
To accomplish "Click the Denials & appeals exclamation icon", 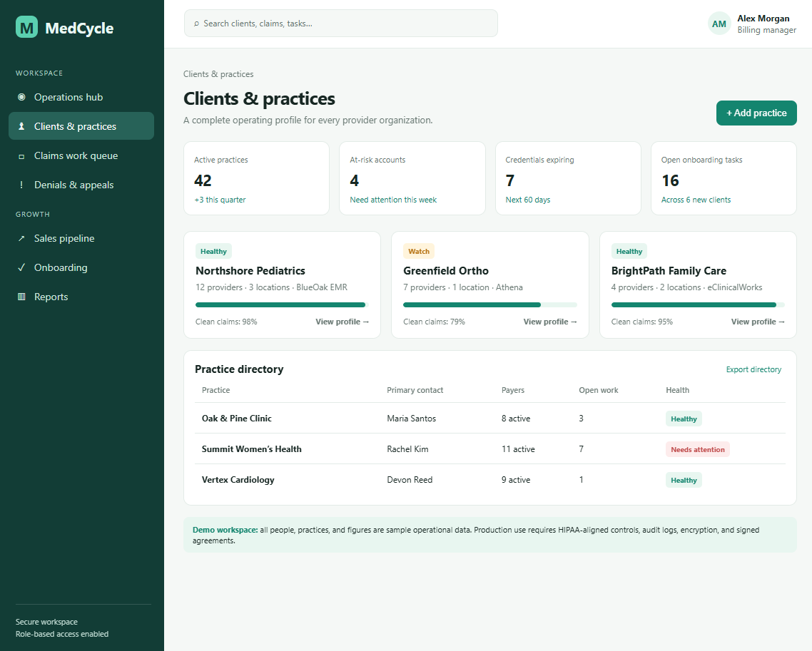I will (x=21, y=185).
